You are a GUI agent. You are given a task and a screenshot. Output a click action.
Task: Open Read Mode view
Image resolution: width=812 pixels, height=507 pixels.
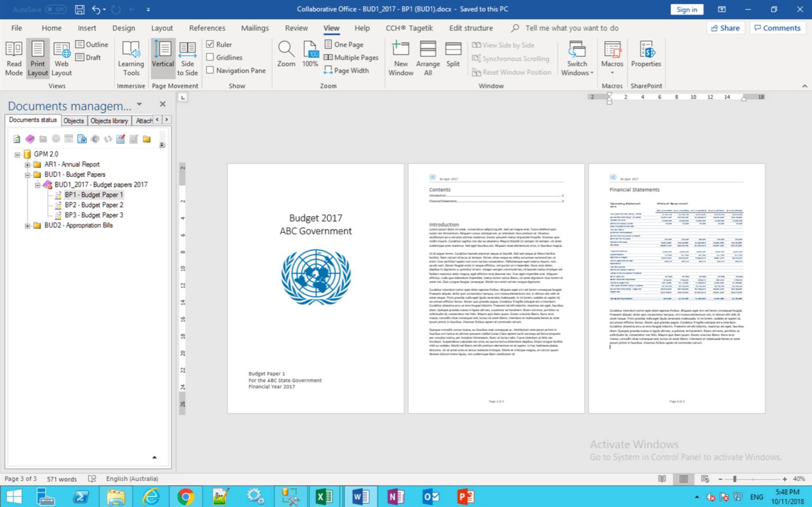[x=14, y=58]
